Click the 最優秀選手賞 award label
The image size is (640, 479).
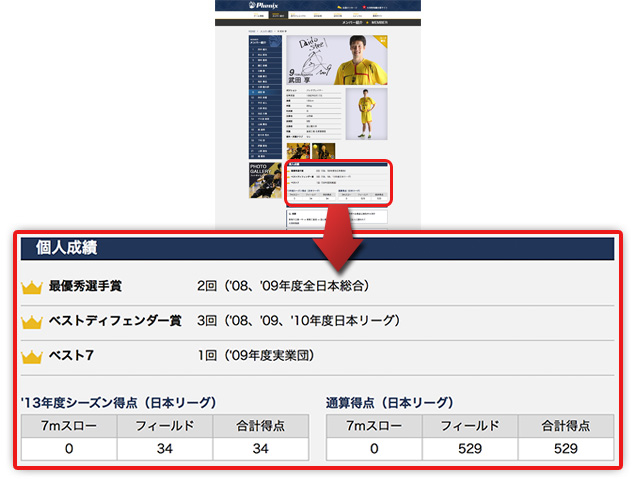[x=85, y=286]
